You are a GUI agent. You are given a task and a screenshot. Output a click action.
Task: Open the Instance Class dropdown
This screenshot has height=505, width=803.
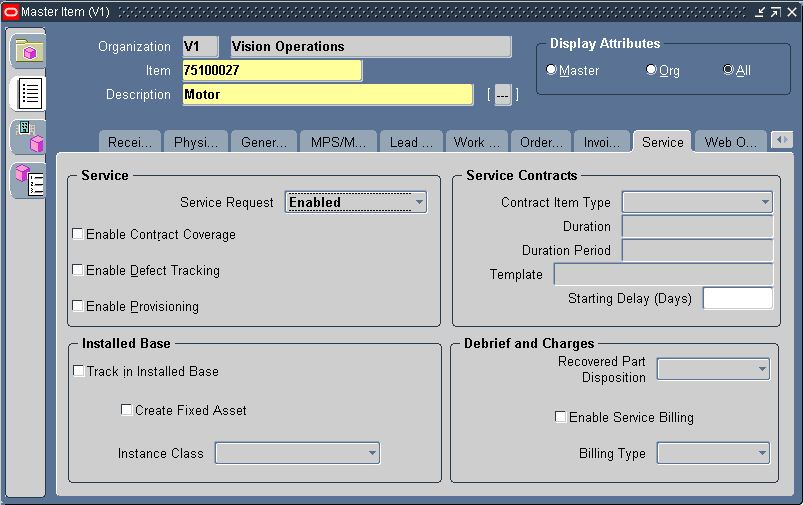298,453
